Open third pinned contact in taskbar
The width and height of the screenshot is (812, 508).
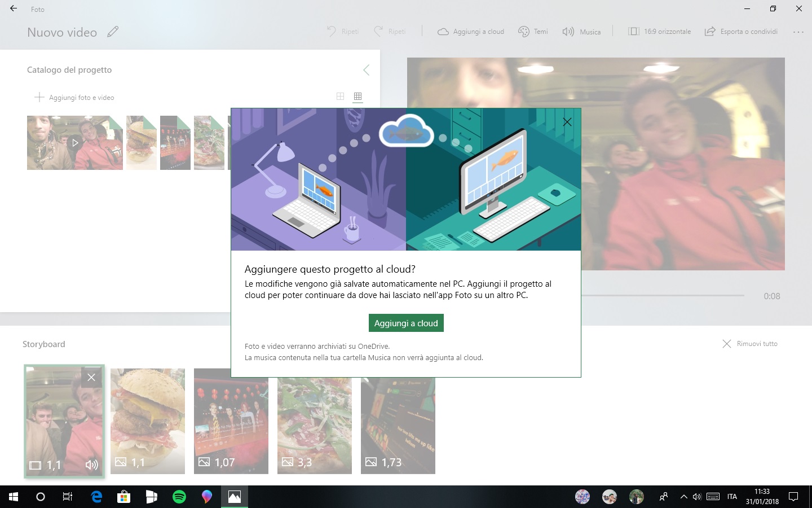click(637, 497)
